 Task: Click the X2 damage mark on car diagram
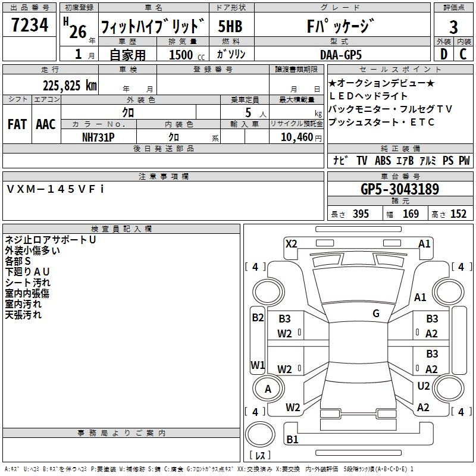click(291, 243)
